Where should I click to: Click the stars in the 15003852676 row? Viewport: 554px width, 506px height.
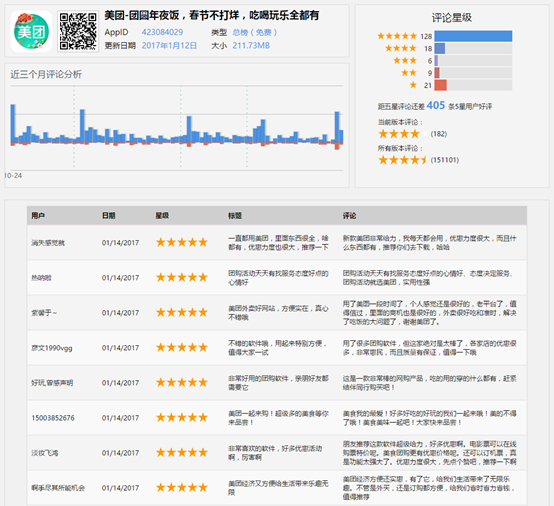(182, 417)
